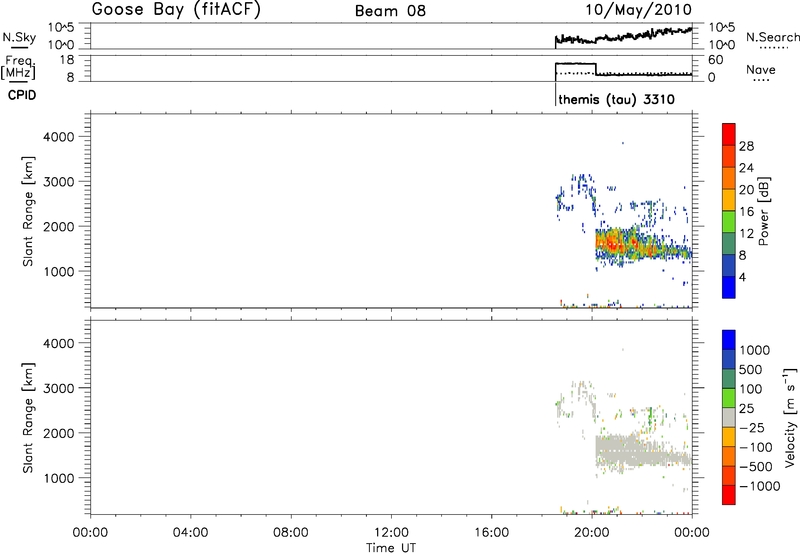800x554 pixels.
Task: Pick the red top segment of Power colorbar
Action: [729, 134]
